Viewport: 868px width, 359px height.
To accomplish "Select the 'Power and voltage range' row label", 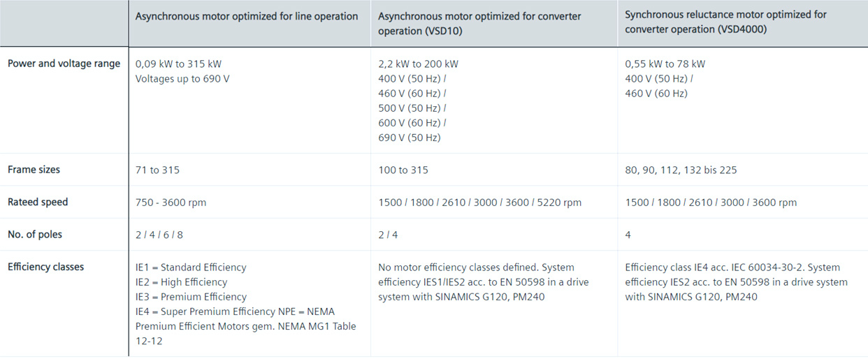I will [64, 64].
